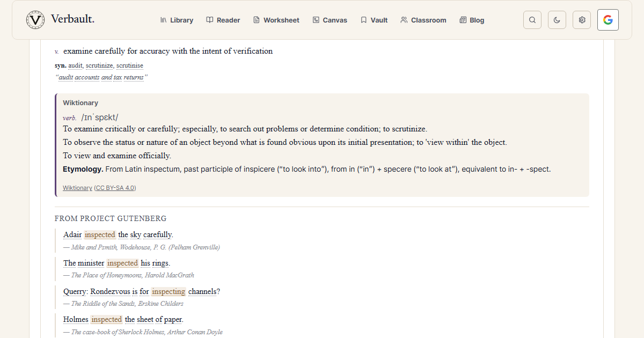The width and height of the screenshot is (644, 338).
Task: Click the word 'minister'
Action: tap(91, 263)
